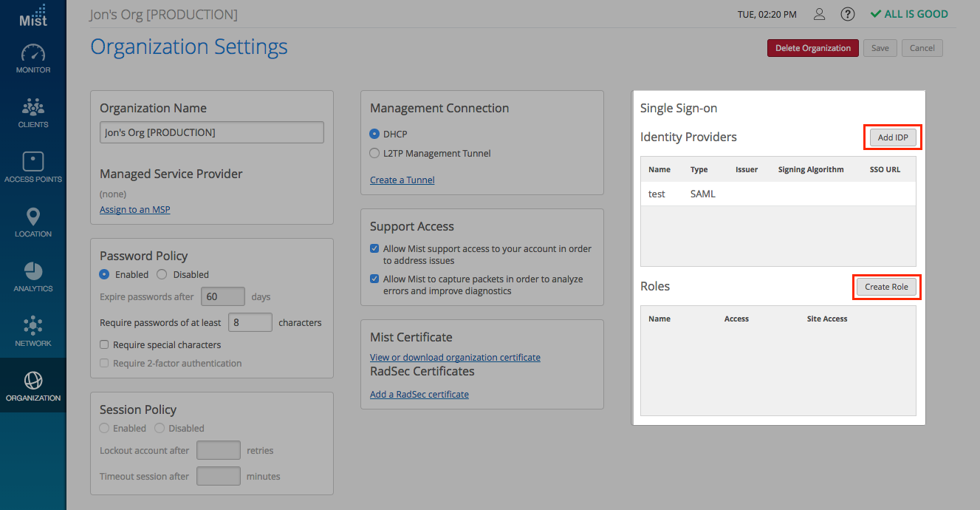This screenshot has width=980, height=510.
Task: Open Add a RadSec certificate link
Action: [x=419, y=395]
